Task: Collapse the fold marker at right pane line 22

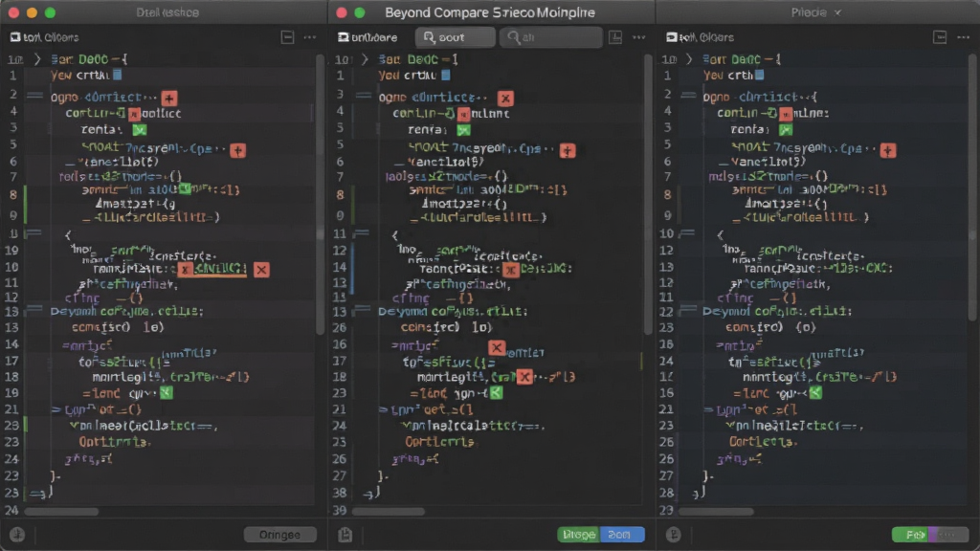Action: click(688, 309)
